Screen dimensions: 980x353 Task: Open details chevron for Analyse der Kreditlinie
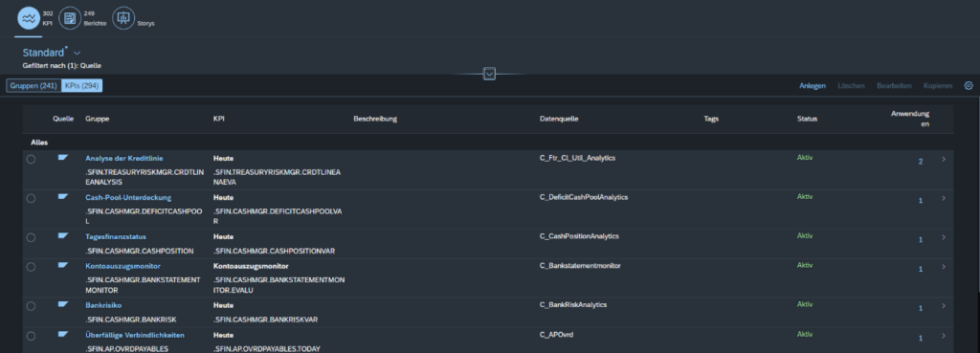coord(943,160)
